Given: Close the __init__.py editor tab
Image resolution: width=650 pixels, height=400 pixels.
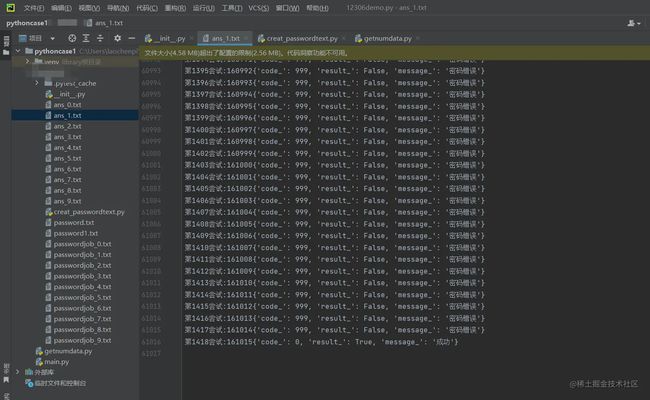Looking at the screenshot, I should tap(192, 39).
